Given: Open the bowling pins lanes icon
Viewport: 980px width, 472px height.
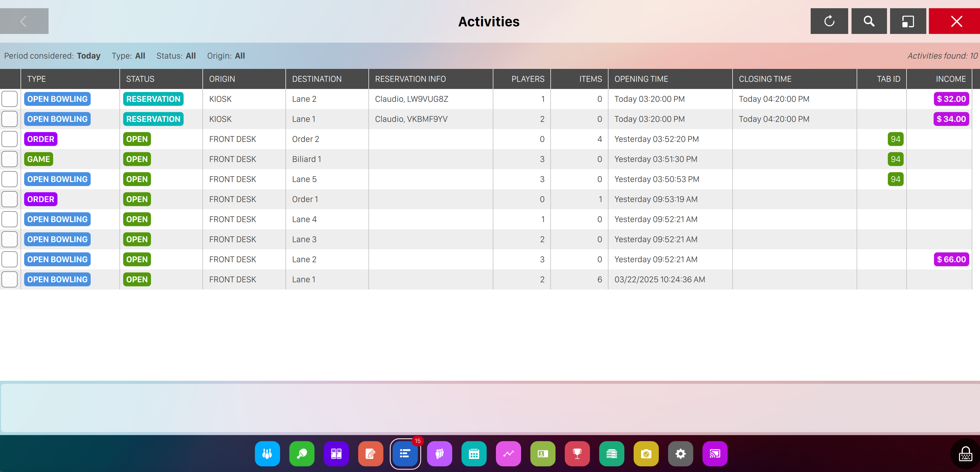Looking at the screenshot, I should point(267,453).
